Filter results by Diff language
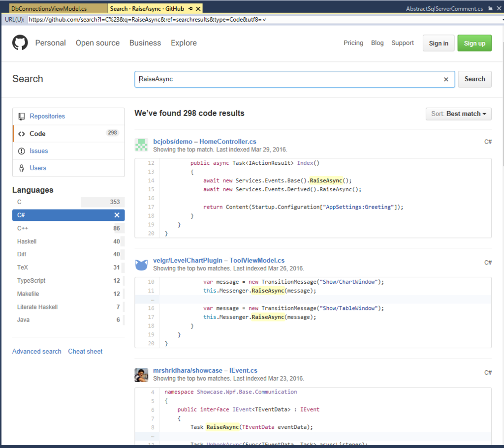504x448 pixels. (68, 254)
